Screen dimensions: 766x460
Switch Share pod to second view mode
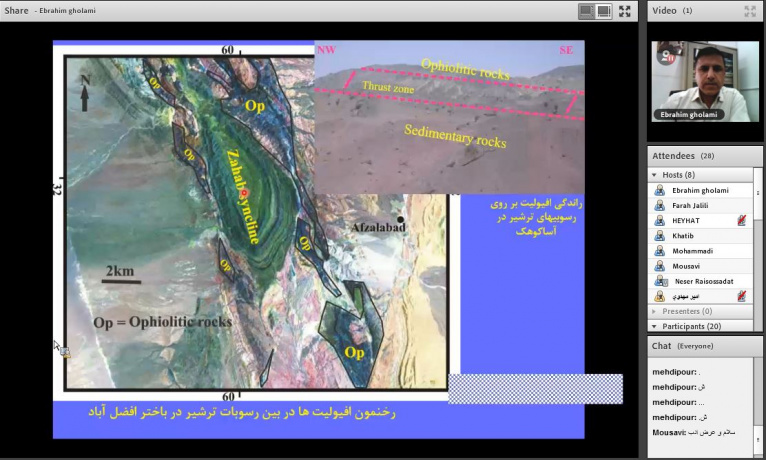click(604, 11)
